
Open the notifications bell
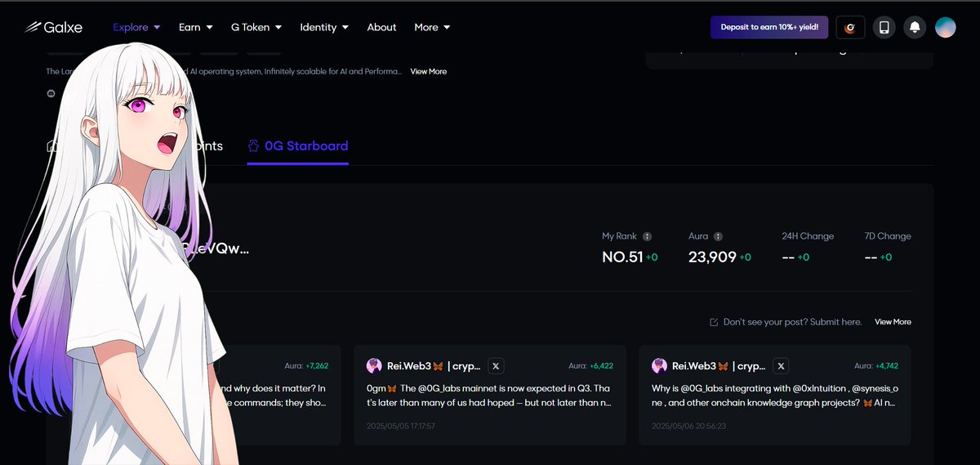tap(915, 27)
